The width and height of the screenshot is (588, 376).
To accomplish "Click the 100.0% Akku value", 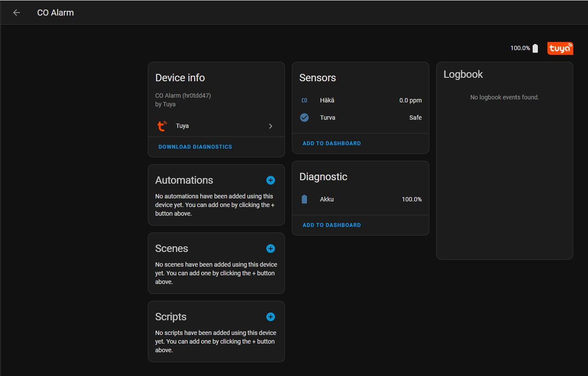I will (x=412, y=199).
